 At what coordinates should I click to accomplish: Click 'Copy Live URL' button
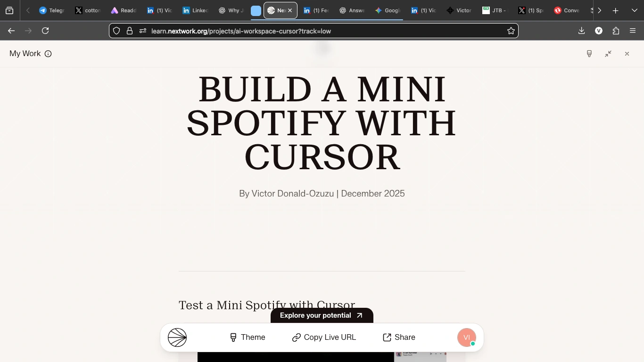(x=324, y=337)
